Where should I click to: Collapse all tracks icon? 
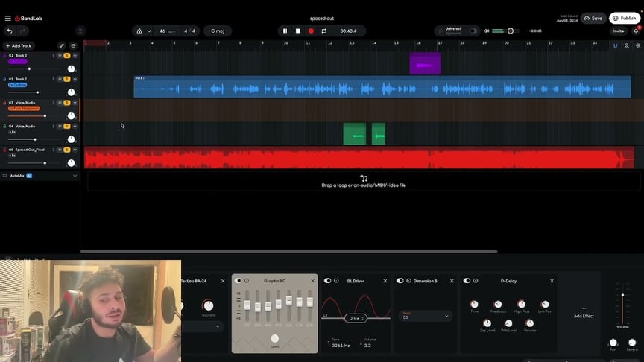73,46
